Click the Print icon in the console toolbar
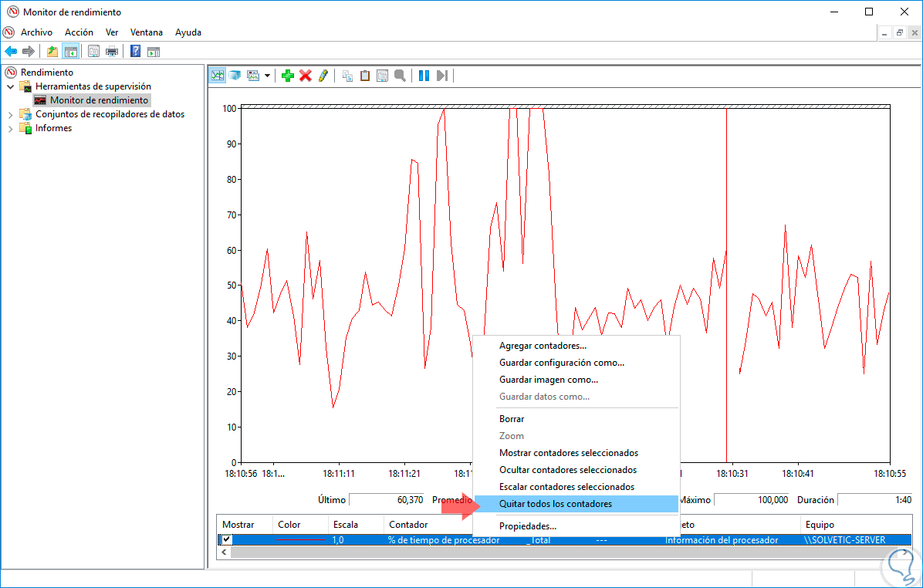The height and width of the screenshot is (588, 923). point(112,52)
